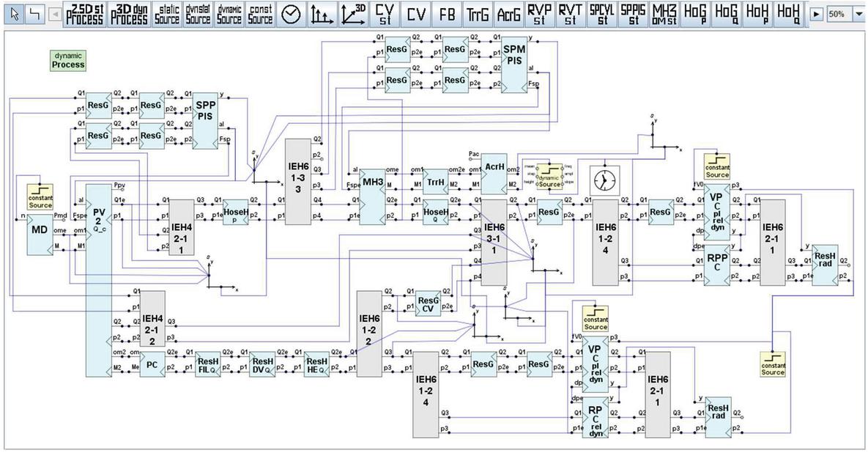Pick the FB component from the toolbar
Screen dimensions: 868x453
(x=447, y=15)
